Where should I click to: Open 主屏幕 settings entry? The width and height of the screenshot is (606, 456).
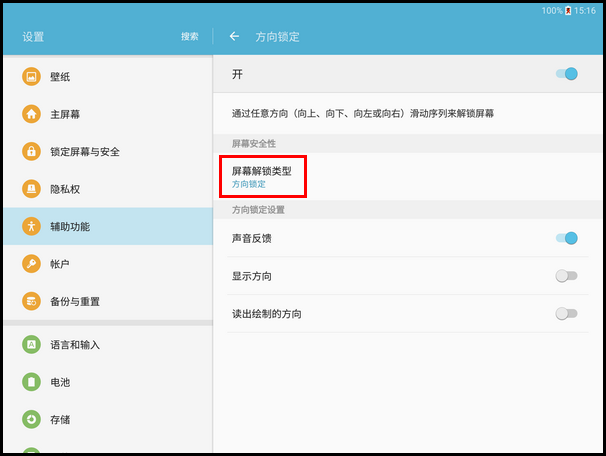(108, 114)
